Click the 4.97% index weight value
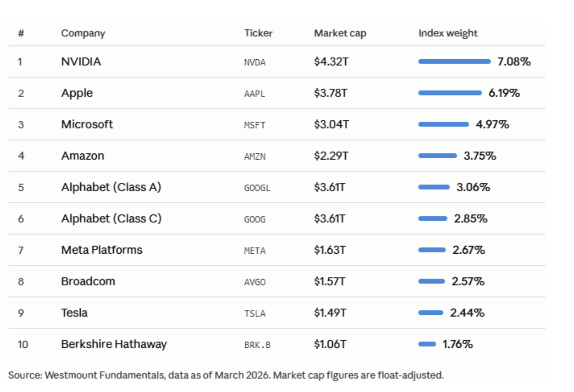This screenshot has width=574, height=392. (492, 124)
